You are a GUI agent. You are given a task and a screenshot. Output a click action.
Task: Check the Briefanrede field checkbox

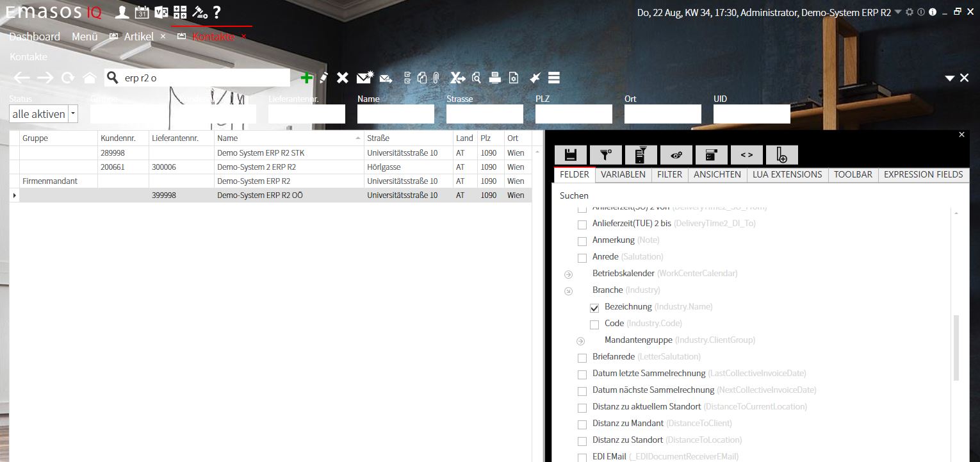click(x=582, y=358)
